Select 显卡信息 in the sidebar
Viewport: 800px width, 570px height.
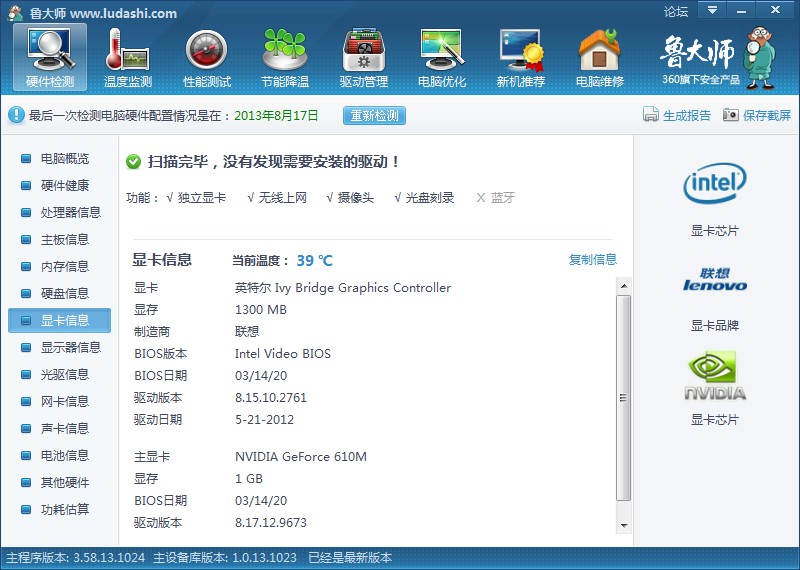click(x=59, y=320)
